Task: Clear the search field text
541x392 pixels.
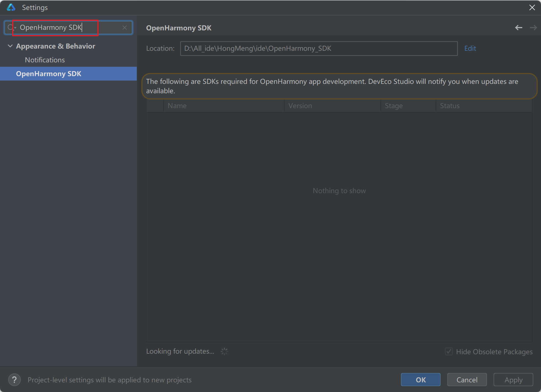Action: point(125,28)
